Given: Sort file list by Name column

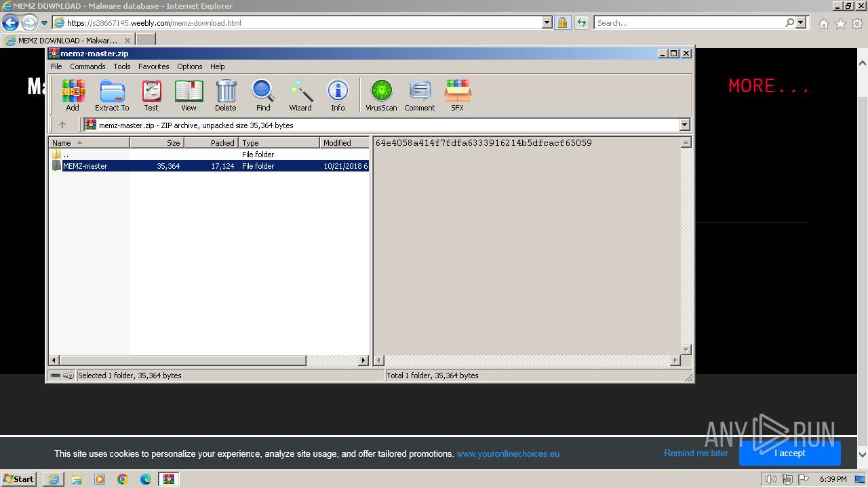Looking at the screenshot, I should [x=90, y=142].
